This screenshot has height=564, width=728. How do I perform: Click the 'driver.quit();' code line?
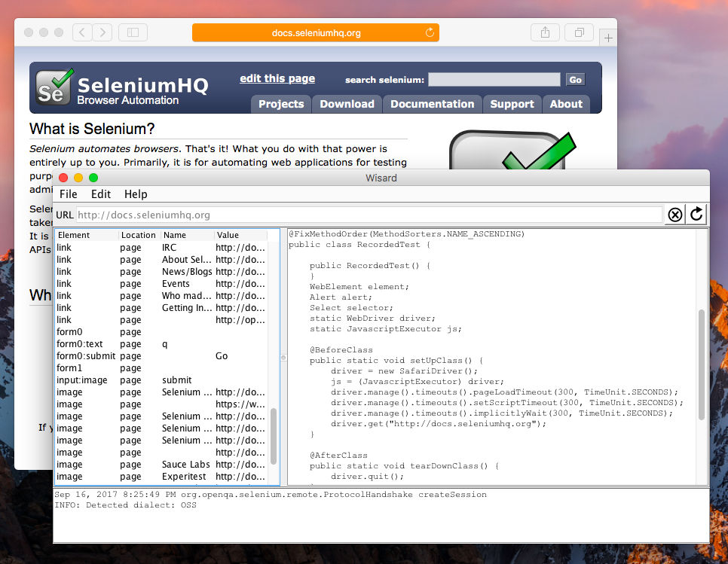367,477
